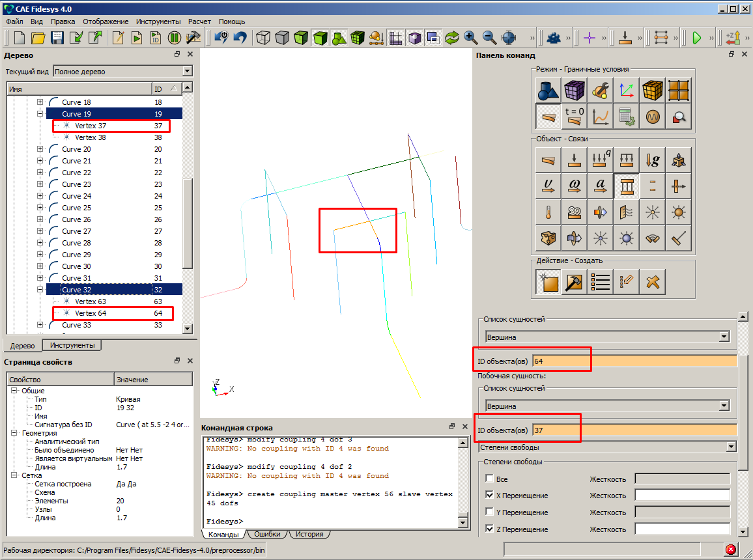This screenshot has width=753, height=560.
Task: Open the 'Инструменты' menu
Action: pyautogui.click(x=158, y=21)
